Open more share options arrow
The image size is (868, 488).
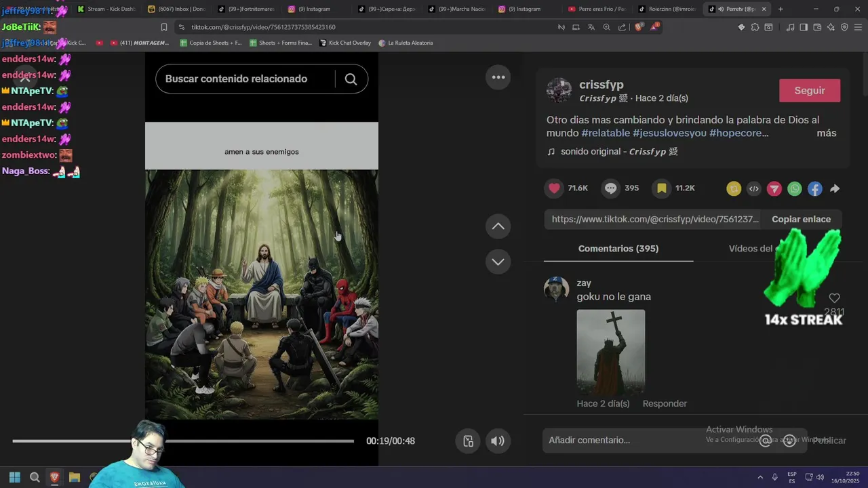(x=835, y=189)
